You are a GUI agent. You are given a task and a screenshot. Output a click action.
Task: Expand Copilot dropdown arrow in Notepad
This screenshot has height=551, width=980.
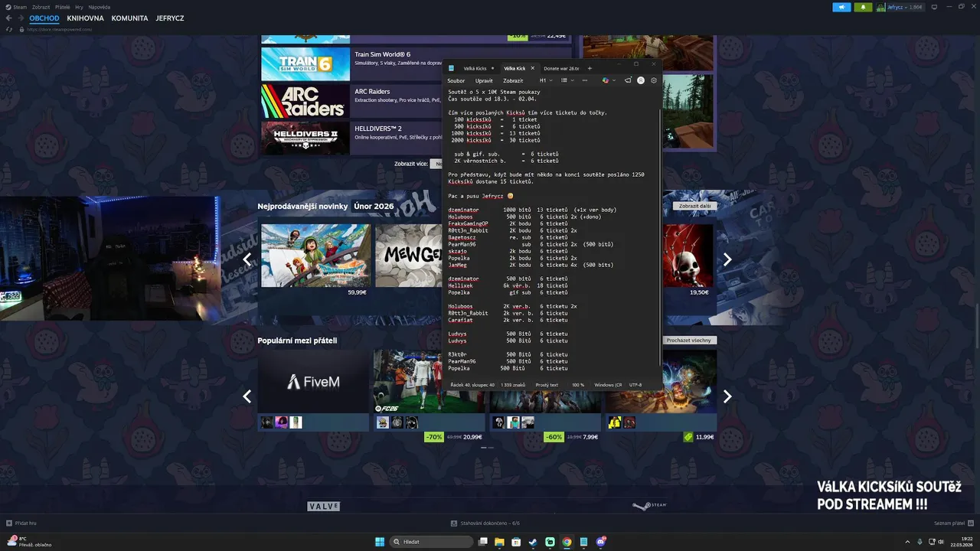pos(613,80)
